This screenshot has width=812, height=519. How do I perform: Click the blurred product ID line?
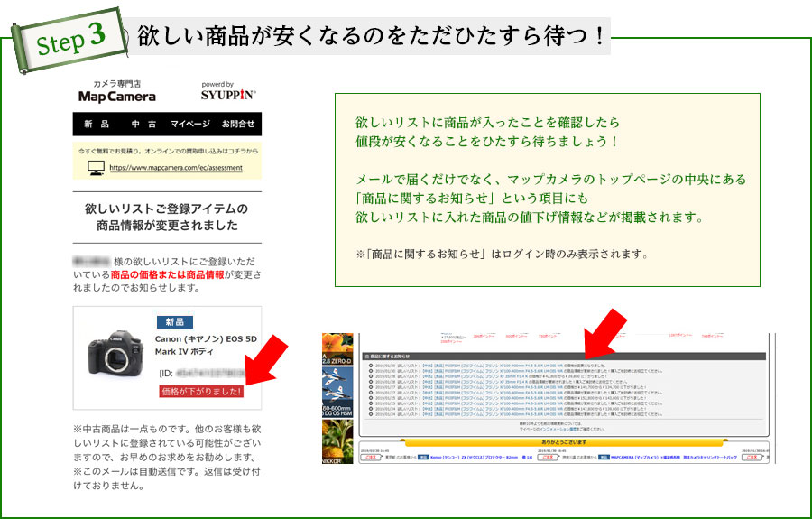pyautogui.click(x=202, y=373)
